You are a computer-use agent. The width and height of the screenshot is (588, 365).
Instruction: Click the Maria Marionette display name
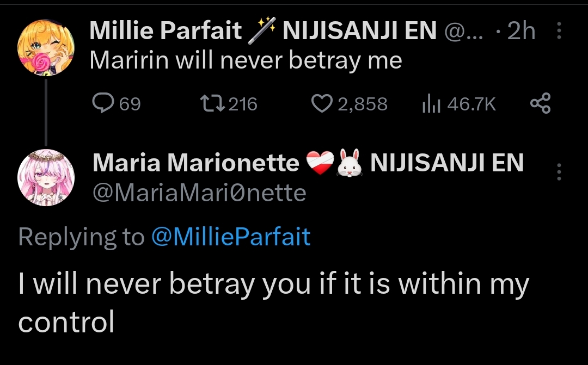196,163
